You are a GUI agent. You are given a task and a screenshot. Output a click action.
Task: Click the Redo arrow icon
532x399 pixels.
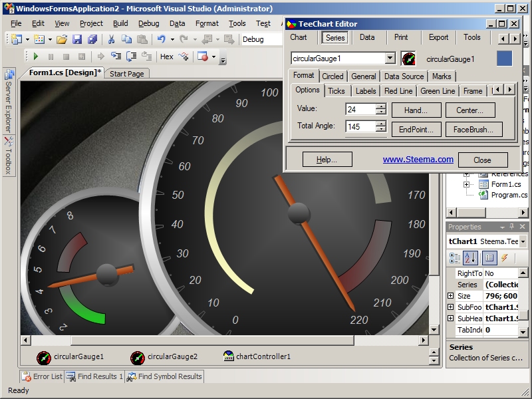coord(184,40)
